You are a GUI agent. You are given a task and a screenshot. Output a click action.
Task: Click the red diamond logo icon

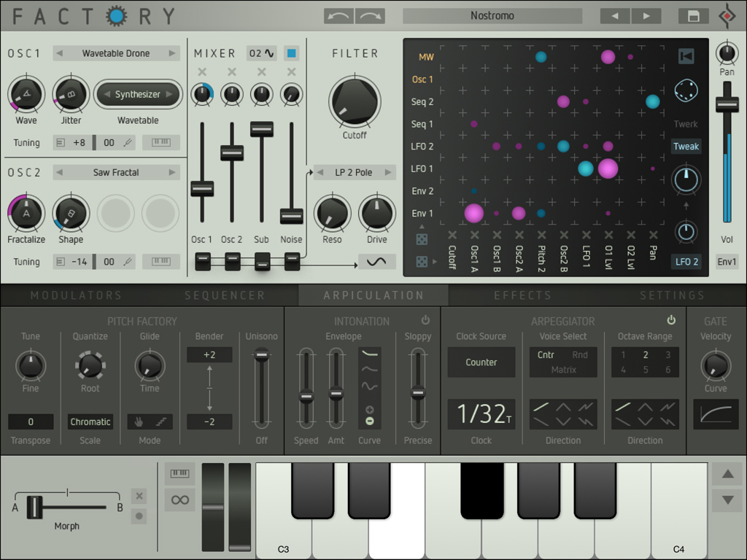[x=727, y=16]
